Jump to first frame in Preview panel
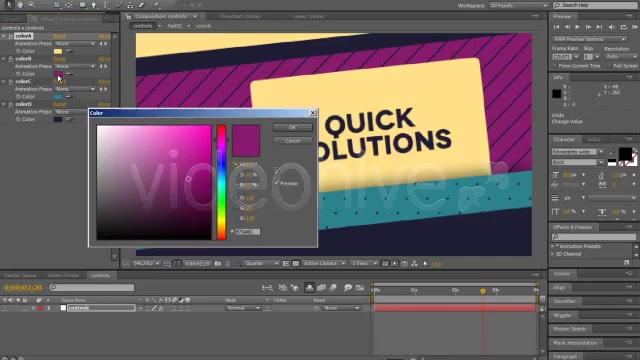The height and width of the screenshot is (360, 640). 556,27
